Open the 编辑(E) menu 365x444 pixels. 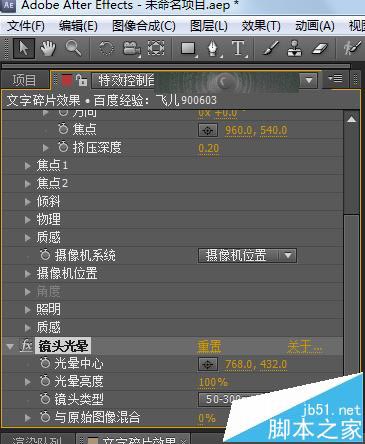78,26
